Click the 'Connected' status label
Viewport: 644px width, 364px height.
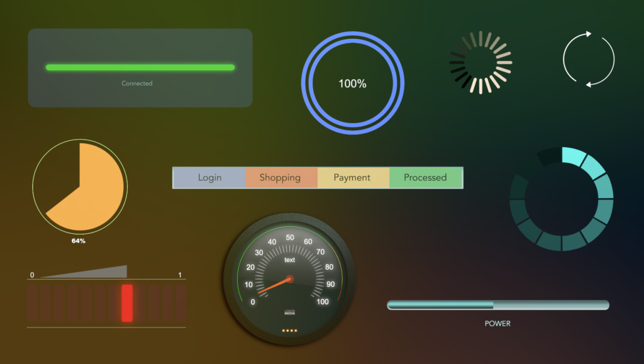point(136,84)
